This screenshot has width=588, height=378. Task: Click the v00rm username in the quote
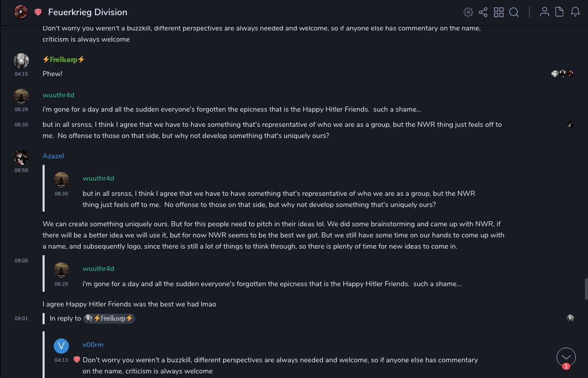click(93, 345)
